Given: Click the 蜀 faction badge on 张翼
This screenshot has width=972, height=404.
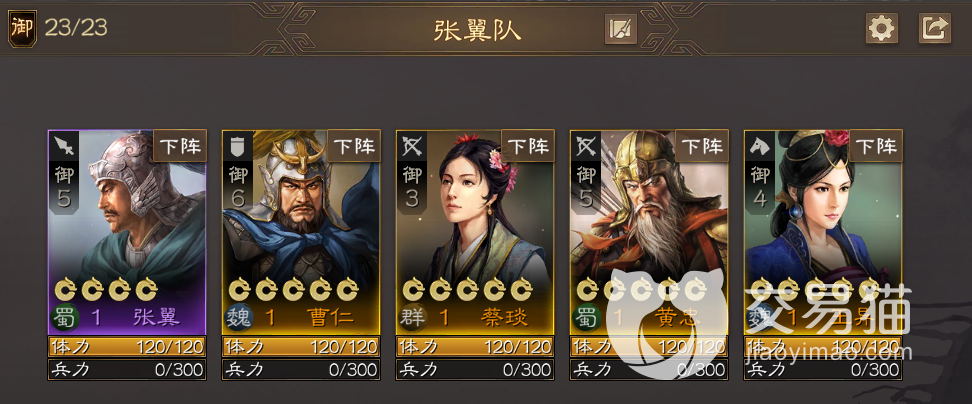Looking at the screenshot, I should point(65,317).
